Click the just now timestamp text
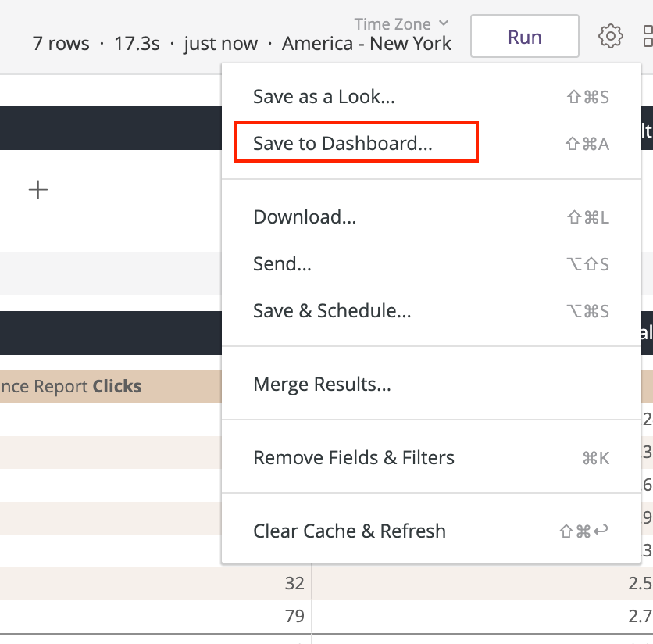 [x=220, y=43]
